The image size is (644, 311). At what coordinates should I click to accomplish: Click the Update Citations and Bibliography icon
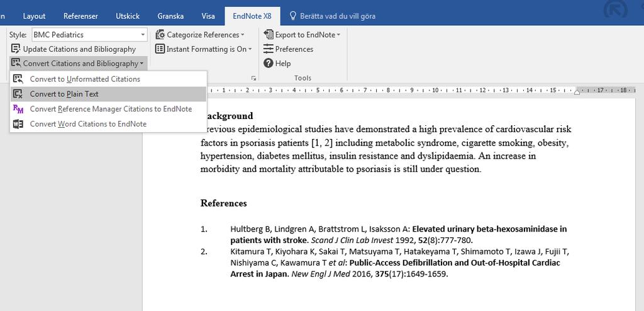[x=16, y=49]
